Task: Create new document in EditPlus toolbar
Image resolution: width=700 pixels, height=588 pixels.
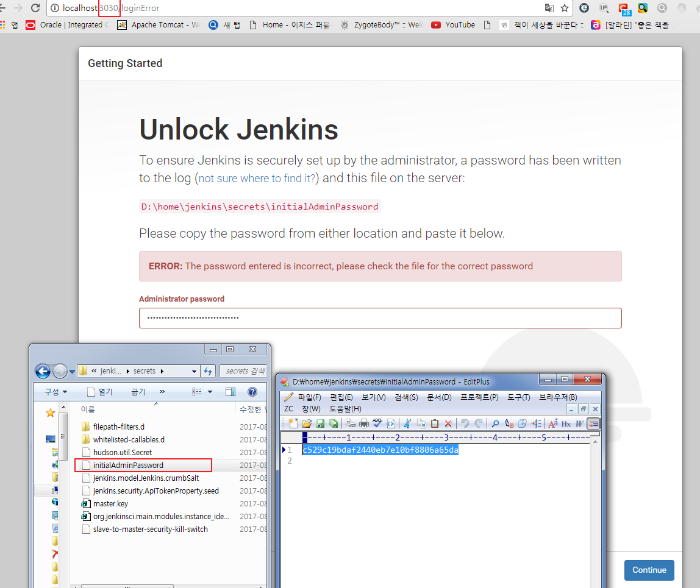Action: (293, 424)
